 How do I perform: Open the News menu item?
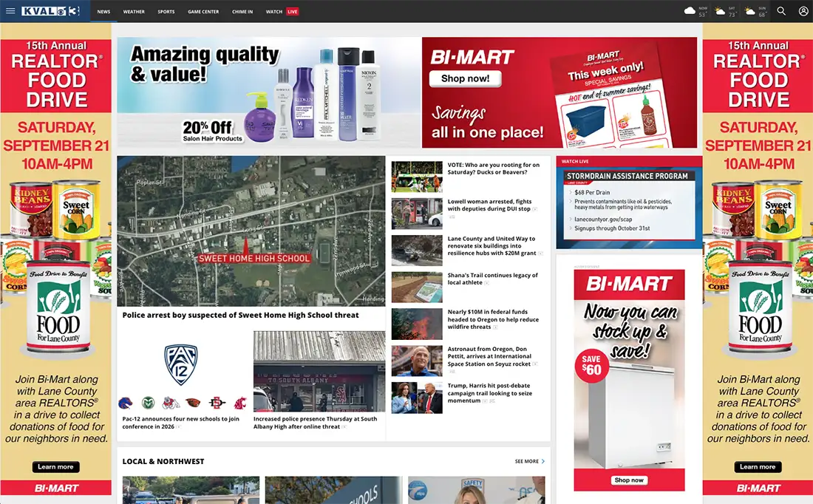[103, 11]
